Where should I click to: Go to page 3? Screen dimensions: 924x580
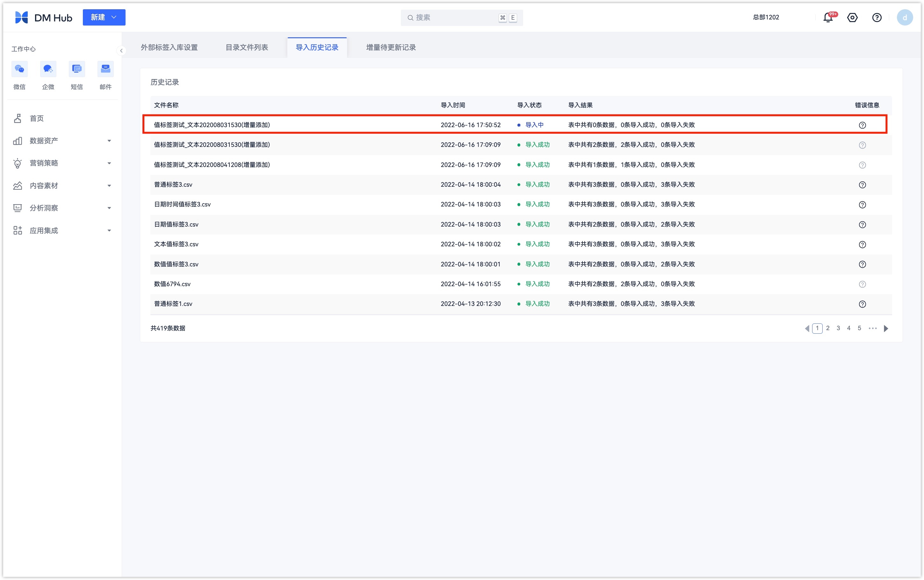pos(838,328)
